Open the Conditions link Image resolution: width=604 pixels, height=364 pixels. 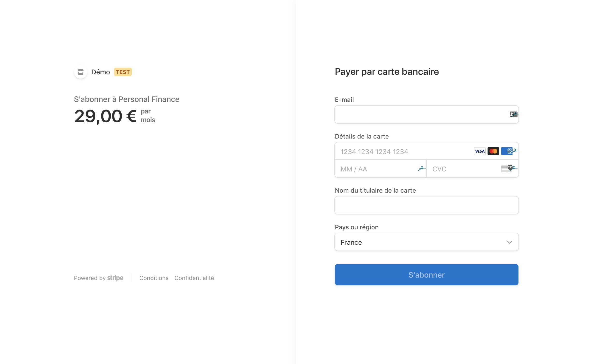[x=154, y=278]
